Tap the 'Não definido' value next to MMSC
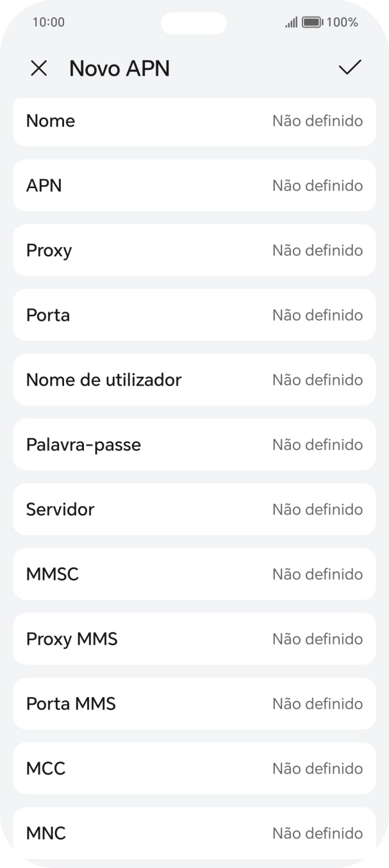 (317, 574)
